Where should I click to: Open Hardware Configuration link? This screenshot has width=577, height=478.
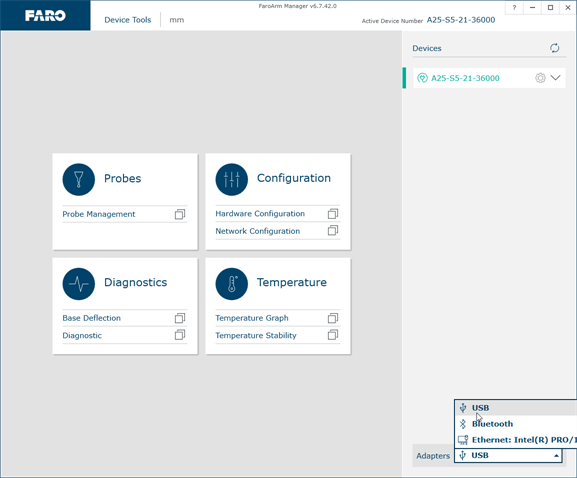(260, 213)
